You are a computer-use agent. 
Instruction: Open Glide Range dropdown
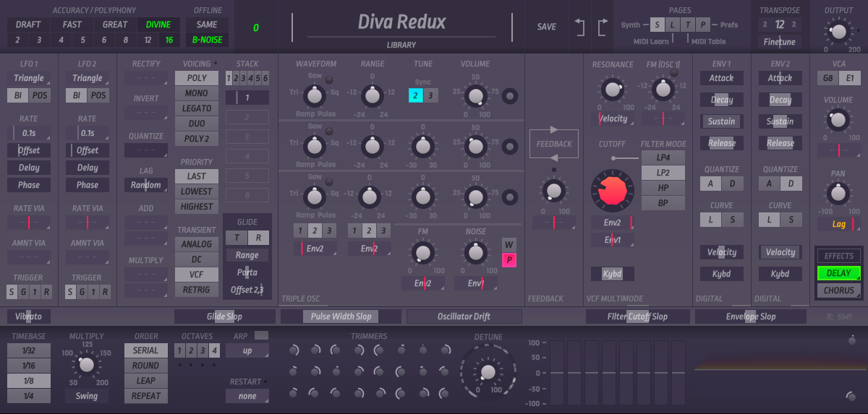click(247, 255)
